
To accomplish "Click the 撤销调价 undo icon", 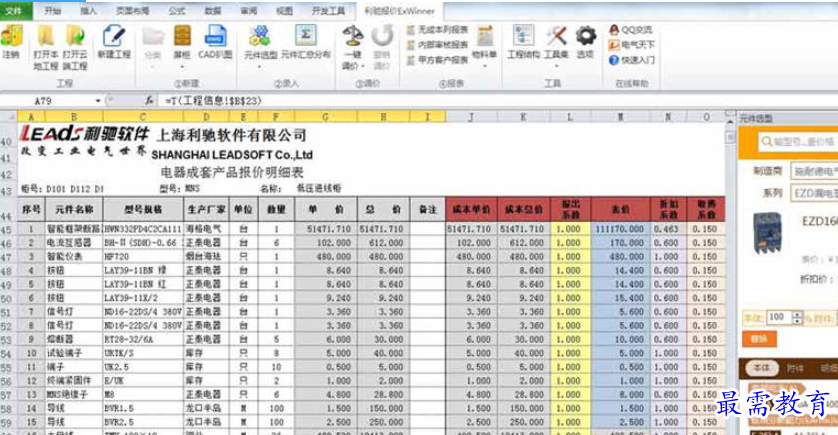I will click(x=382, y=36).
